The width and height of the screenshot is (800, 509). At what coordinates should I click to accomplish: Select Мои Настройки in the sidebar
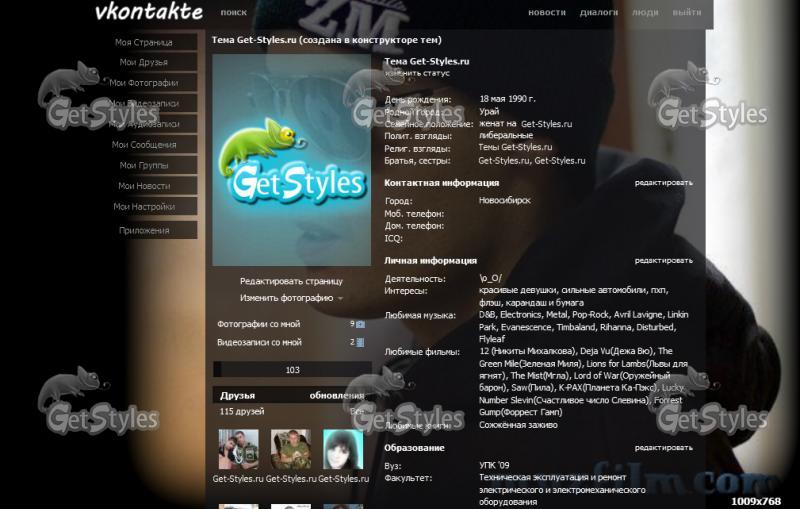click(x=143, y=207)
